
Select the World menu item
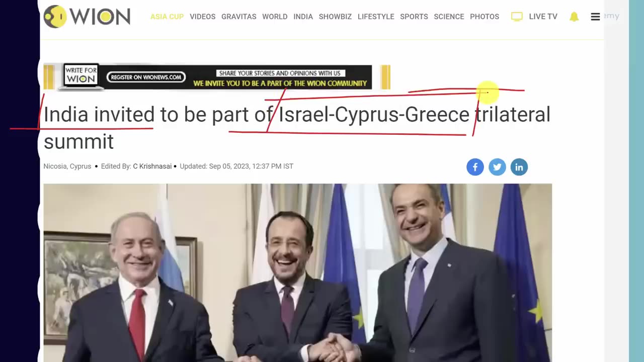pyautogui.click(x=275, y=17)
